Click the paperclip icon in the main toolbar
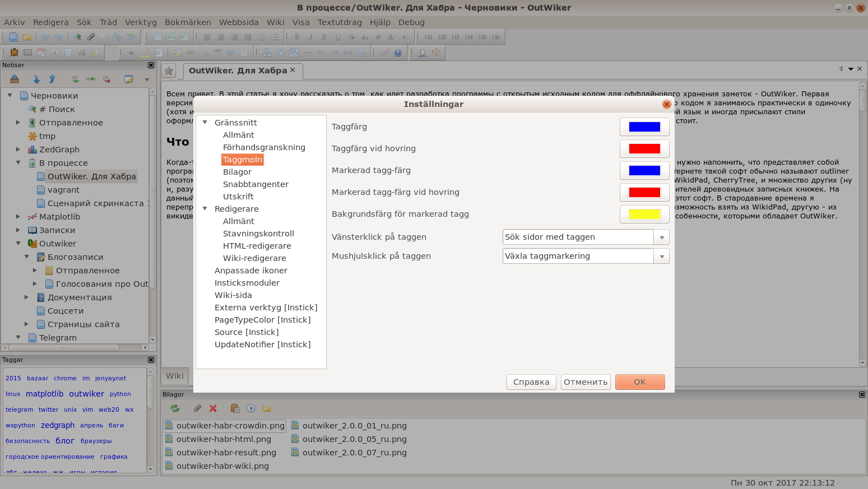868x489 pixels. tap(91, 37)
